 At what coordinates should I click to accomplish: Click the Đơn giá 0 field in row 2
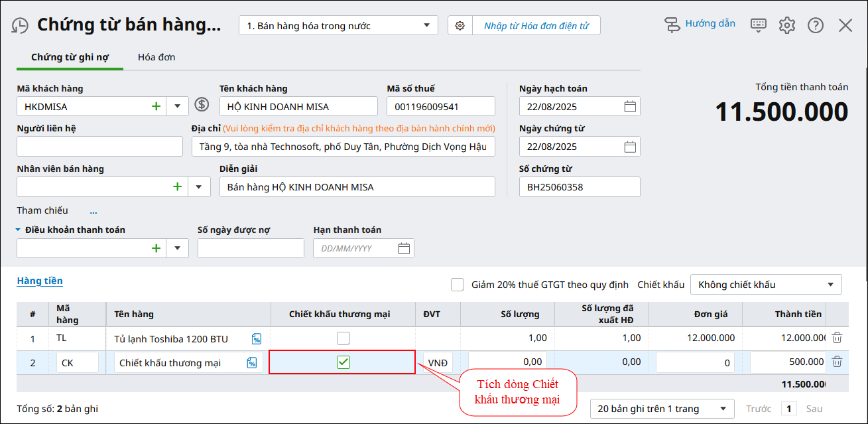[696, 362]
